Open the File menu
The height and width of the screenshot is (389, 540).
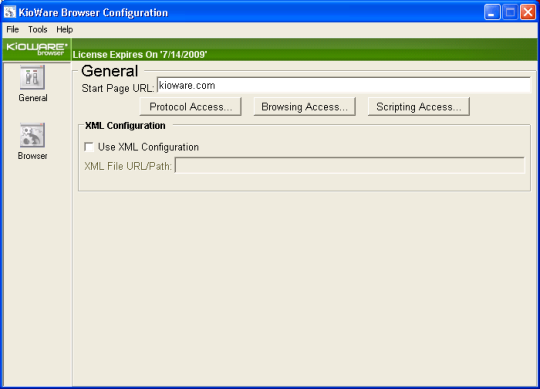(13, 30)
